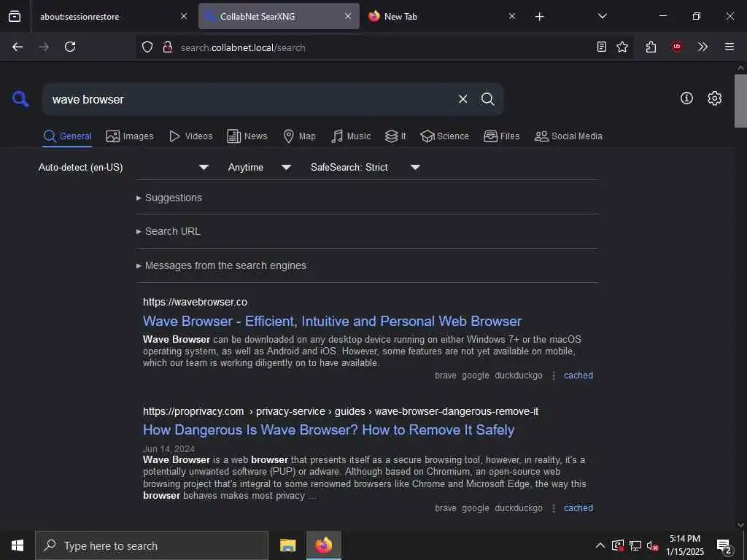The image size is (747, 560).
Task: Open the tracking protection shield icon
Action: pos(147,47)
